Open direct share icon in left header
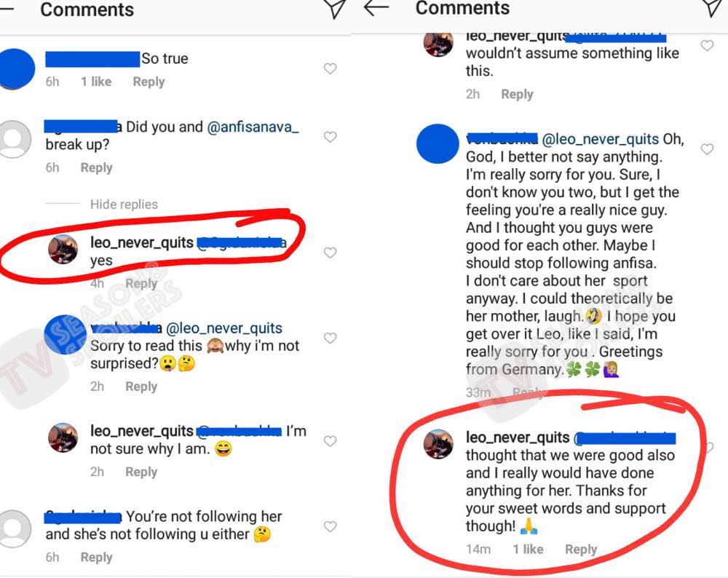 pos(333,9)
